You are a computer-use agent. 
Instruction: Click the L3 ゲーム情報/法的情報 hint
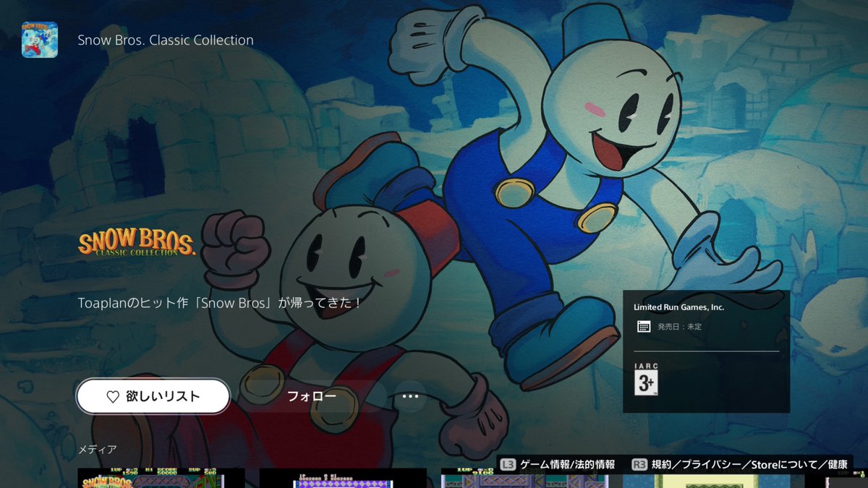558,464
